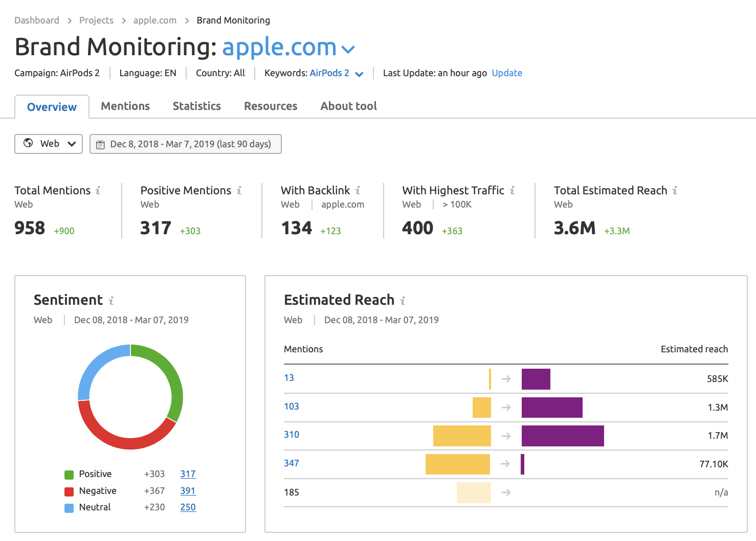Click the arrow icon in the 585K reach row
Screen dimensions: 756x541
point(506,379)
